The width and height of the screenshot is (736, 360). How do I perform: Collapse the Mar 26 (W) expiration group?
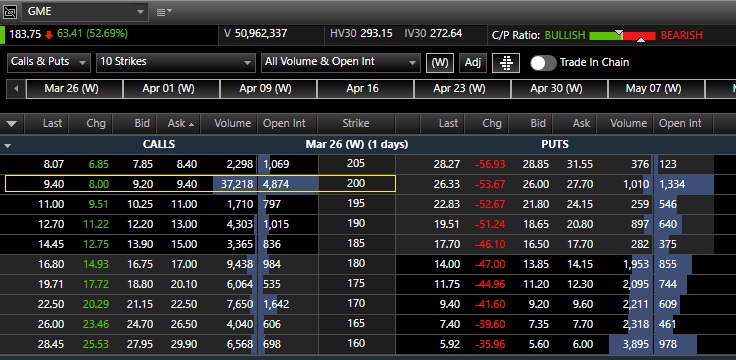pyautogui.click(x=7, y=145)
